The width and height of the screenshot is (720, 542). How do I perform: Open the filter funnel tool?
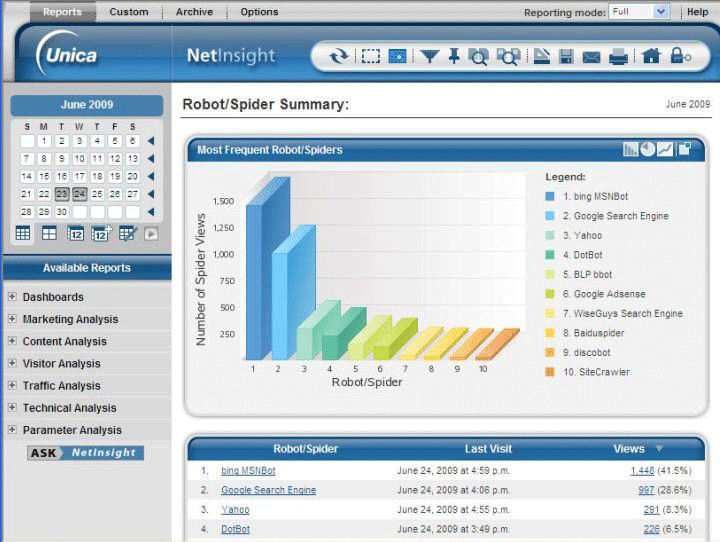[x=430, y=56]
